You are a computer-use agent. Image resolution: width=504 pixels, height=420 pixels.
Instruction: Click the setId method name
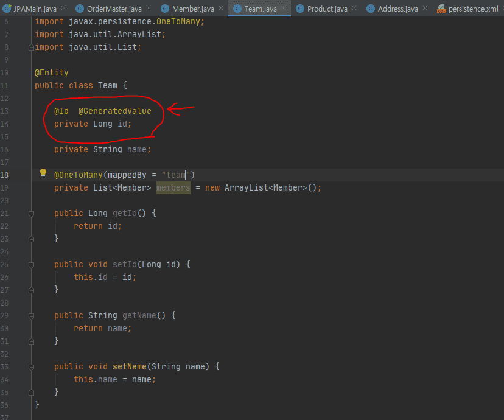click(125, 264)
